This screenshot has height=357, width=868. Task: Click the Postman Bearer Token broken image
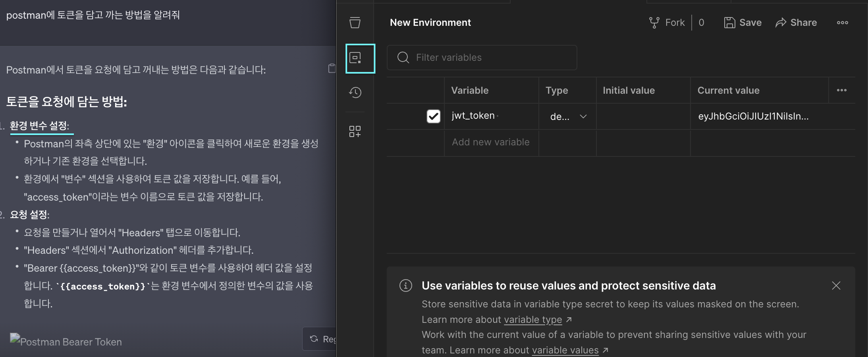click(66, 341)
